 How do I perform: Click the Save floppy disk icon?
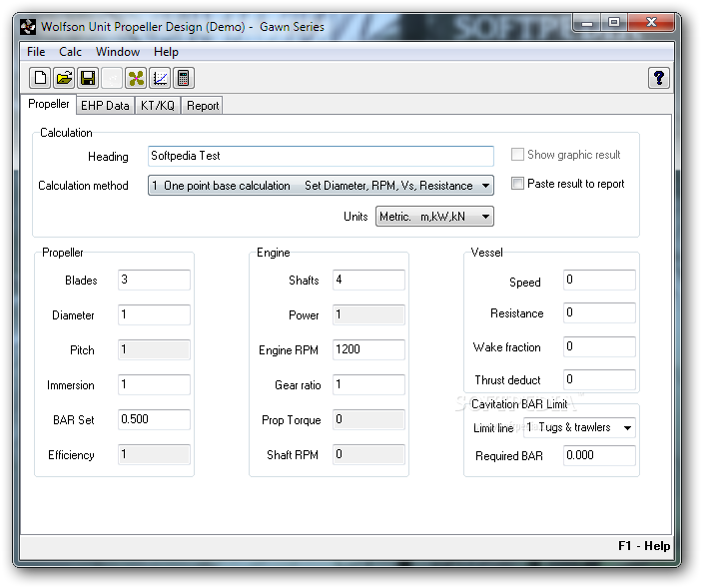88,78
